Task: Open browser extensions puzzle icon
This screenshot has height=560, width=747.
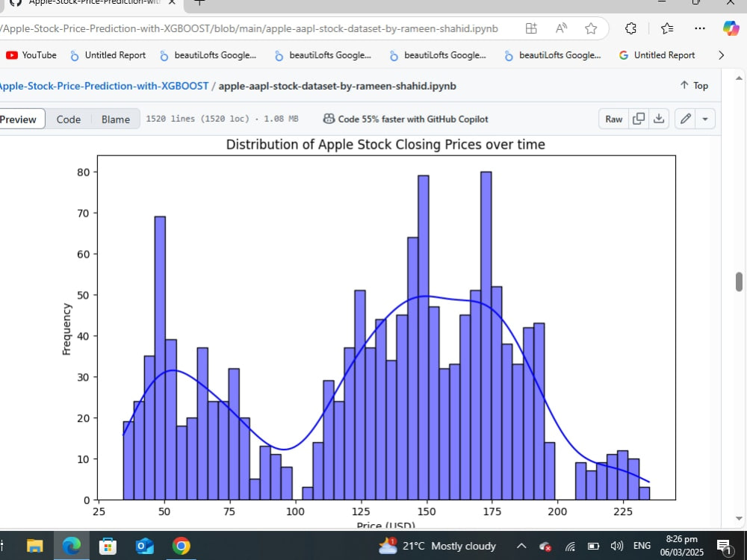Action: [630, 28]
